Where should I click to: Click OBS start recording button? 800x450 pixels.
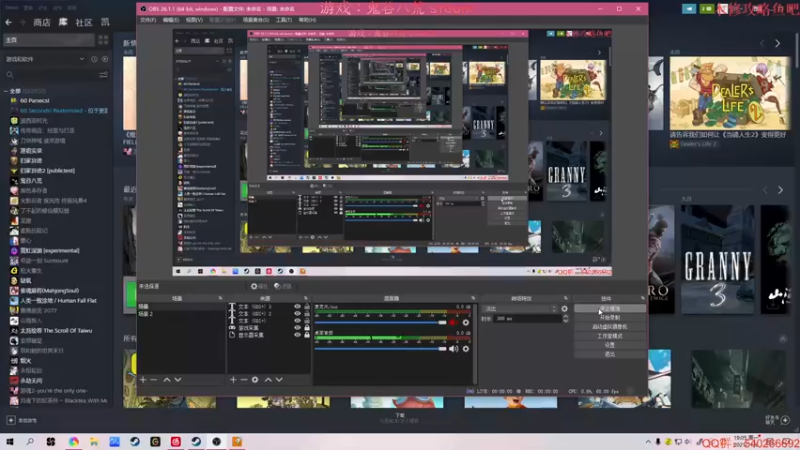click(x=610, y=317)
